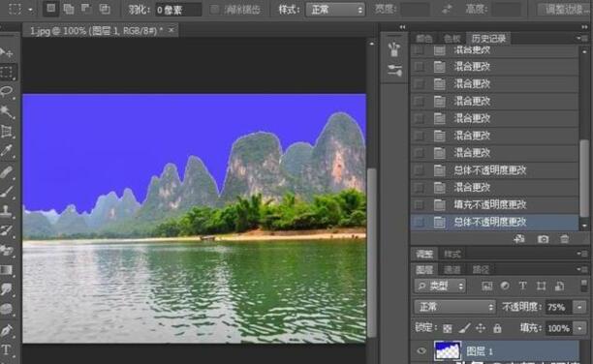Open the 不透明度 opacity slider arrow
593x364 pixels.
580,307
